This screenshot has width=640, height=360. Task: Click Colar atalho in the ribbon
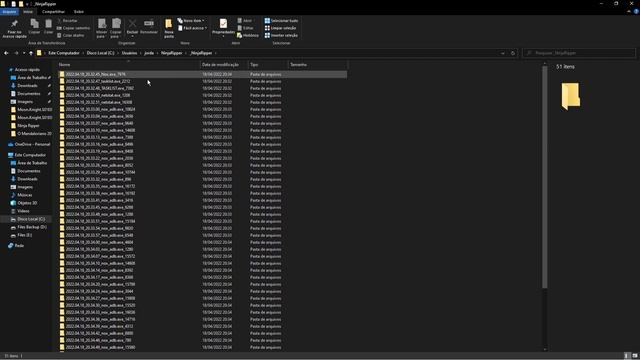tap(71, 35)
